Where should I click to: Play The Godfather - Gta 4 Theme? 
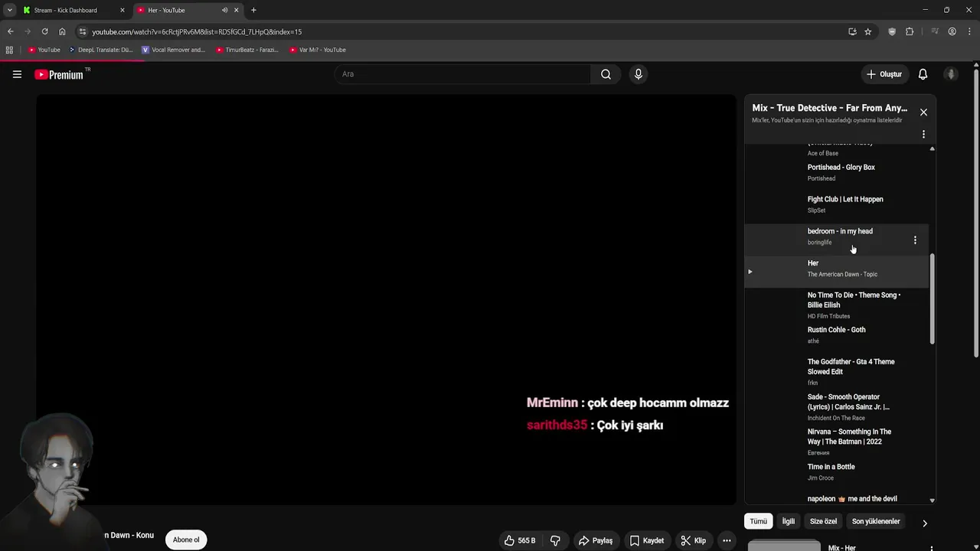click(836, 371)
